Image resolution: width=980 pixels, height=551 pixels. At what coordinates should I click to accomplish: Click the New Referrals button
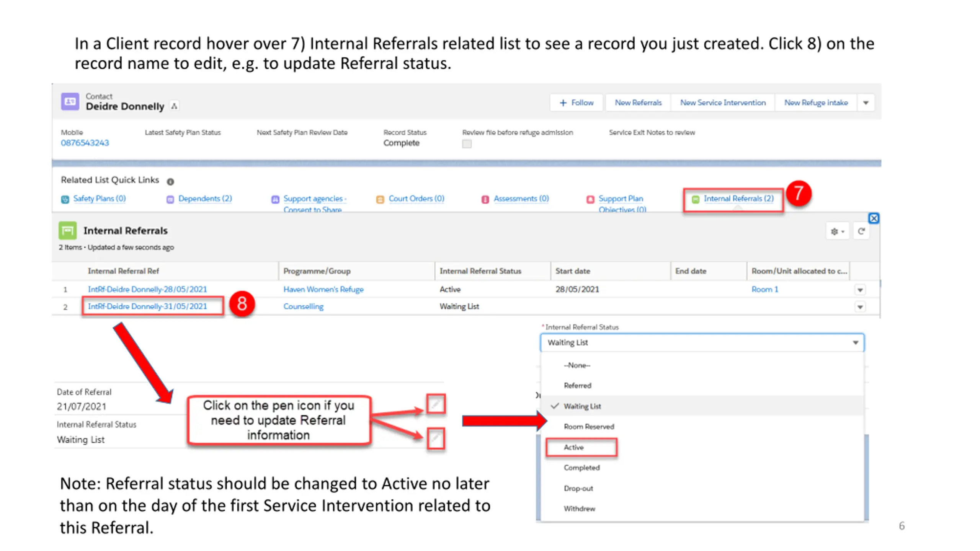coord(638,103)
